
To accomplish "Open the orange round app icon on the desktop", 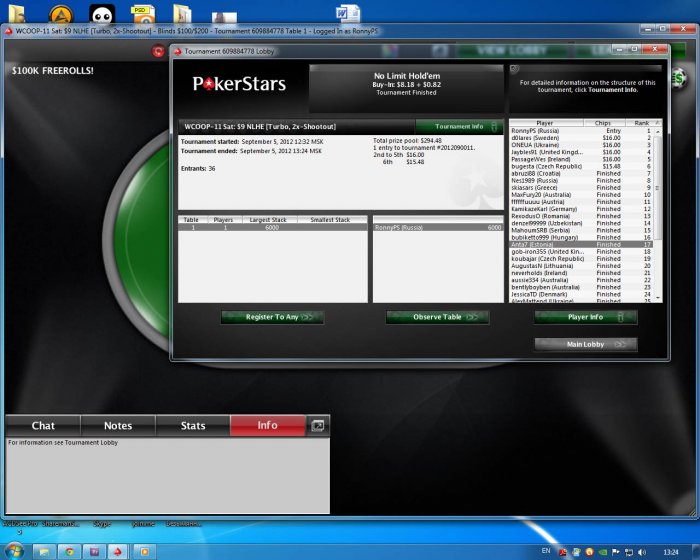I will [x=61, y=14].
